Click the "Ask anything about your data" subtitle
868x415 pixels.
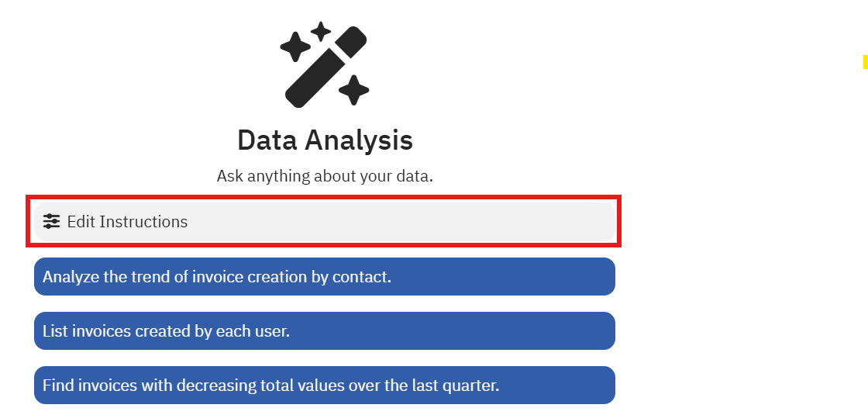[325, 176]
